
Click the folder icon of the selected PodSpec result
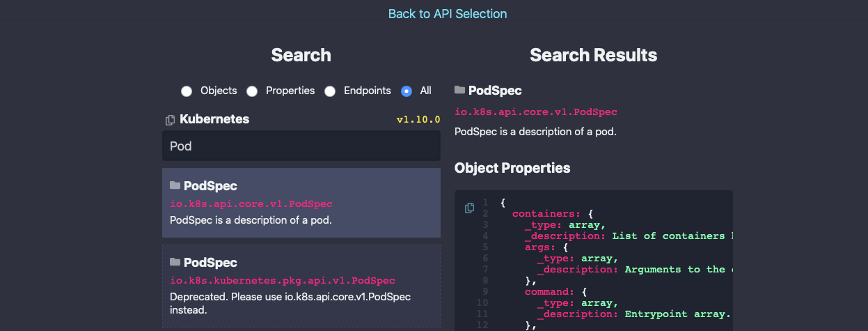coord(175,185)
